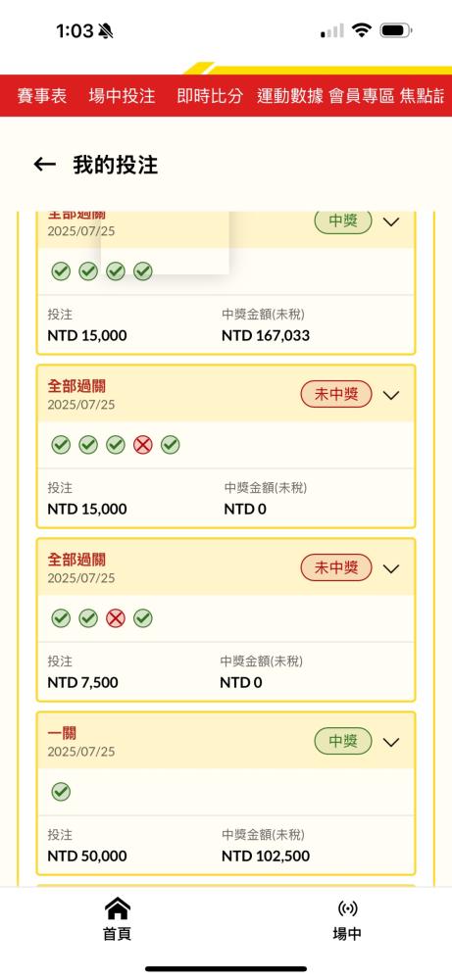The height and width of the screenshot is (980, 452).
Task: Tap first green check in NTD 167,033 bet
Action: tap(61, 271)
